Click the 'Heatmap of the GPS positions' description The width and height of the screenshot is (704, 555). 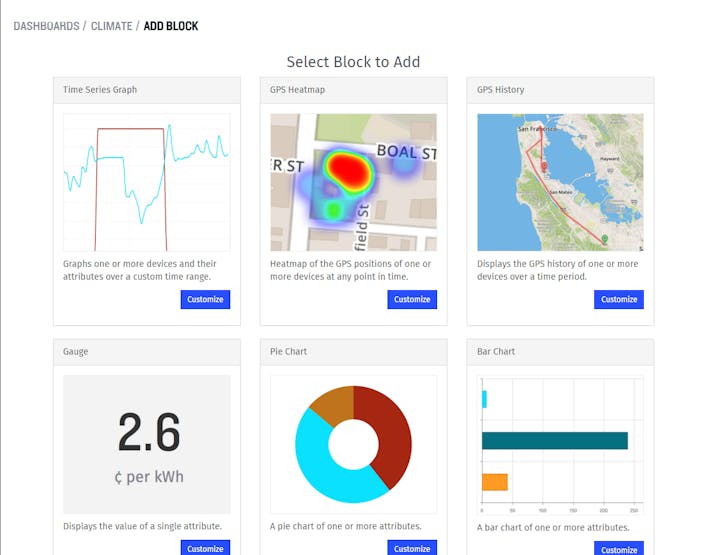(351, 270)
